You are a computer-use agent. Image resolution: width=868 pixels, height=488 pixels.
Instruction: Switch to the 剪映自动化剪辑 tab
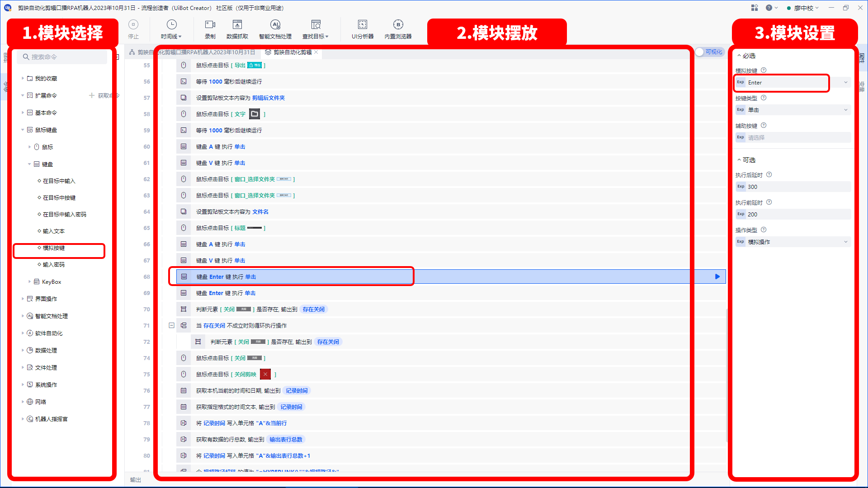(292, 52)
